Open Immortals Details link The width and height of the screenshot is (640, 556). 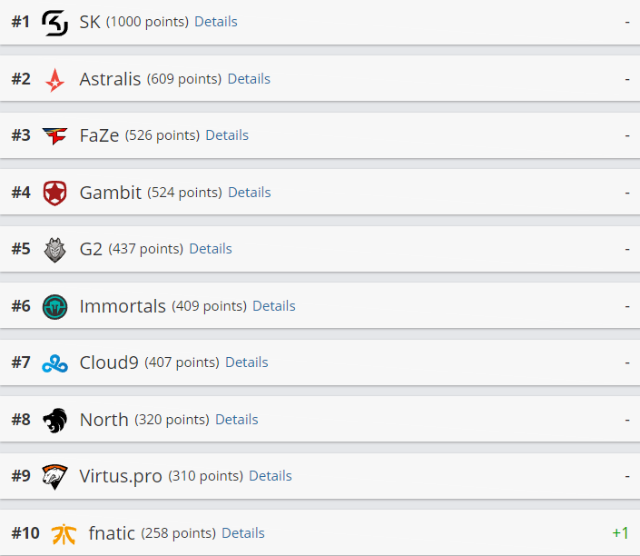click(274, 306)
